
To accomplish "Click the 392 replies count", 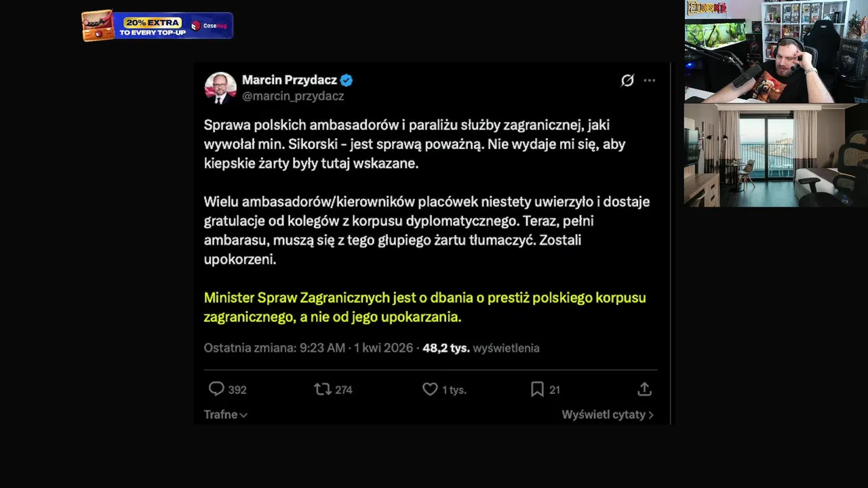I will coord(237,390).
